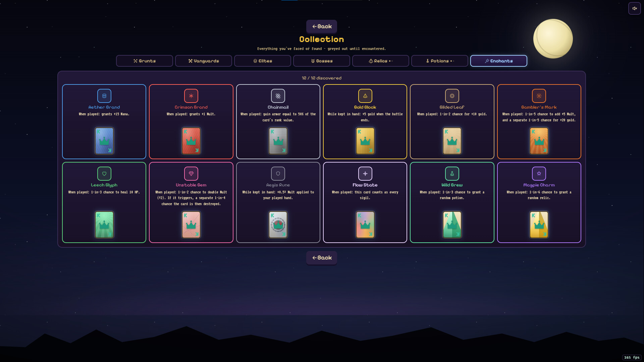Image resolution: width=644 pixels, height=362 pixels.
Task: Click the Gold Block triangle icon
Action: tap(365, 96)
